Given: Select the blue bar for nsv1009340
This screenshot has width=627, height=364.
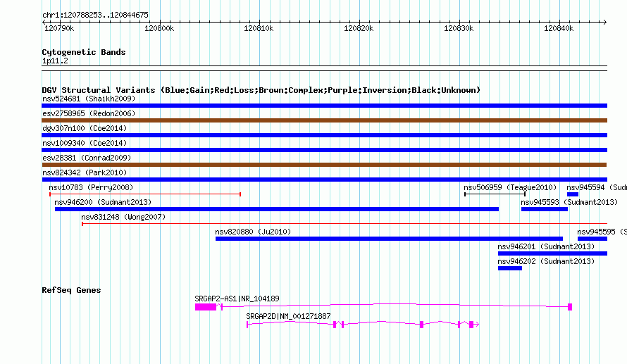Looking at the screenshot, I should [324, 150].
